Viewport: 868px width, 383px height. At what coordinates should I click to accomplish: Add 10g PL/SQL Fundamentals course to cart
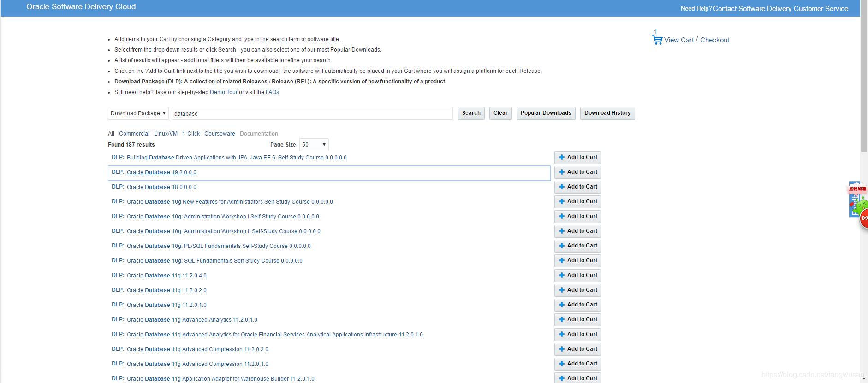[578, 246]
